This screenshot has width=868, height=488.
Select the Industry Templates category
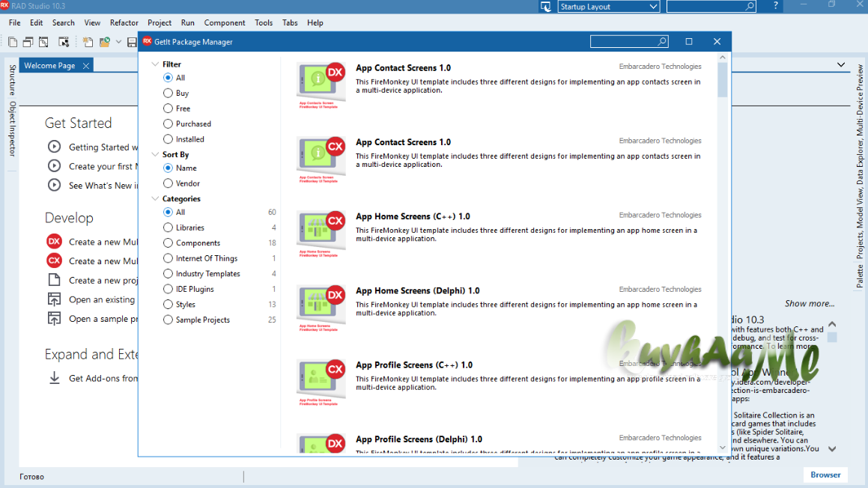[168, 273]
